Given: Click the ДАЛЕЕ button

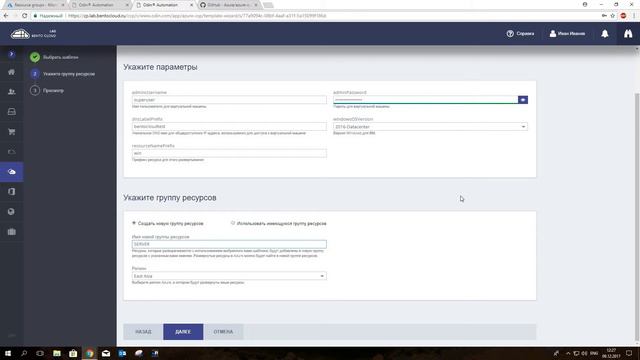Looking at the screenshot, I should click(x=183, y=331).
